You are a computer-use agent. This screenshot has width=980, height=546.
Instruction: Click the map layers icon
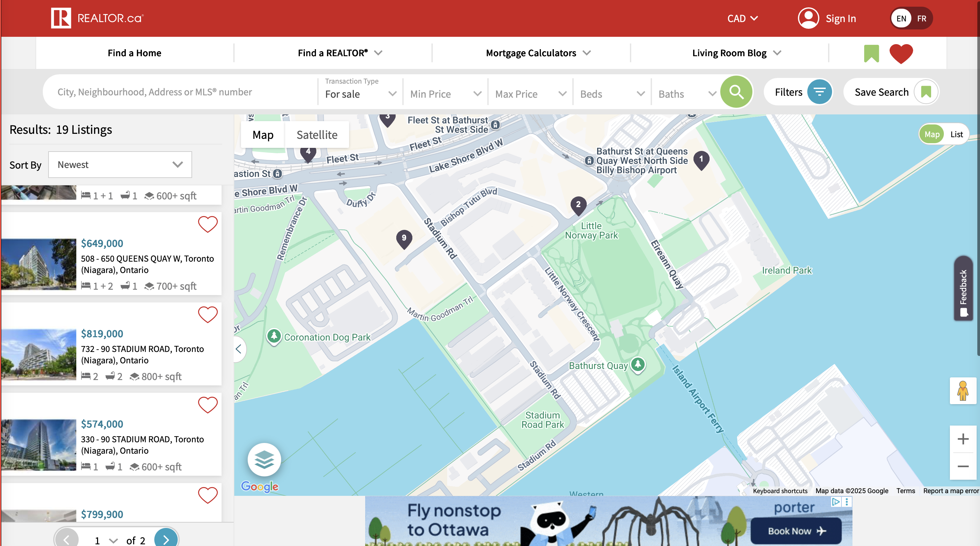coord(264,460)
